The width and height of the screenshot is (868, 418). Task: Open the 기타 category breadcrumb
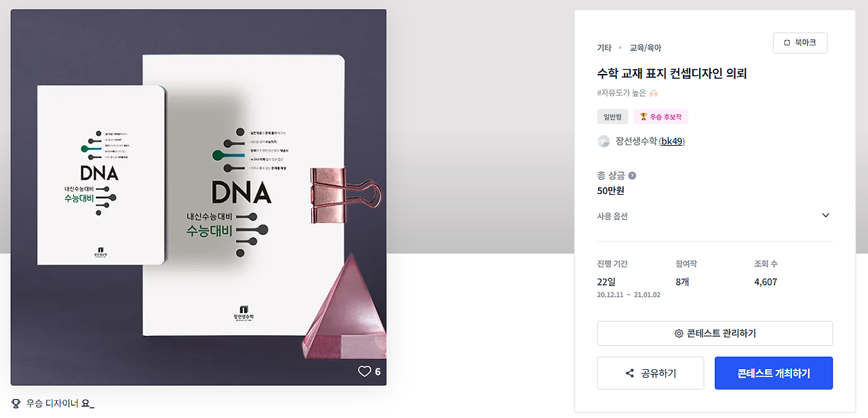pos(604,47)
